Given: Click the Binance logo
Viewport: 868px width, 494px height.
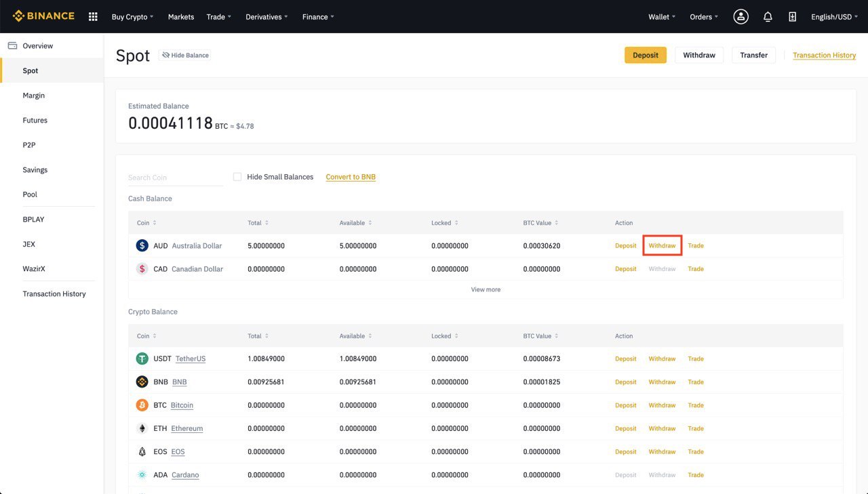Looking at the screenshot, I should pyautogui.click(x=43, y=16).
